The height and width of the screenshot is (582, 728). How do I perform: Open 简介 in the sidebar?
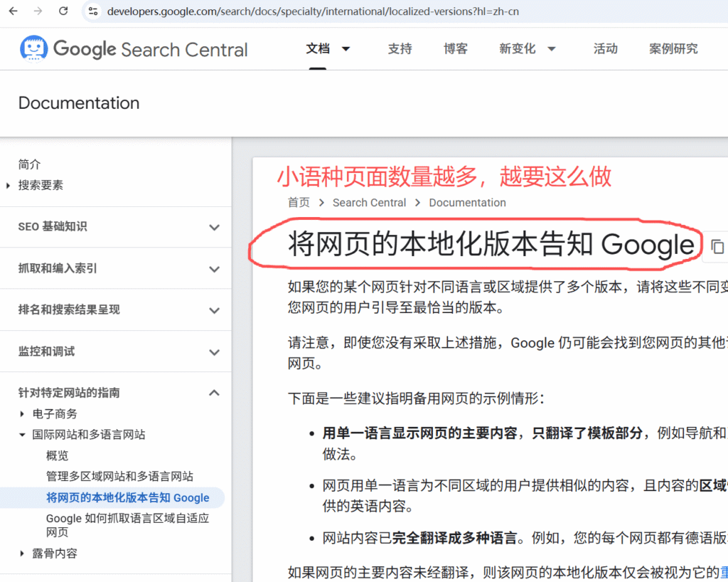29,164
